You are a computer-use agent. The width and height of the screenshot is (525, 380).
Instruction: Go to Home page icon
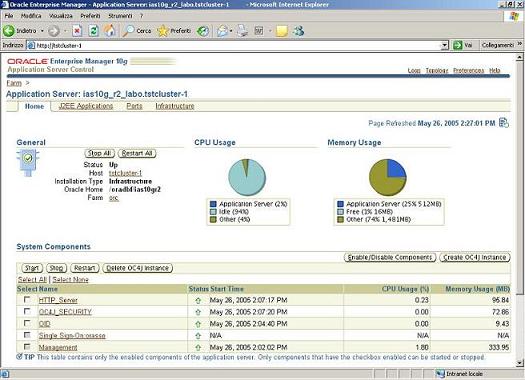[109, 31]
